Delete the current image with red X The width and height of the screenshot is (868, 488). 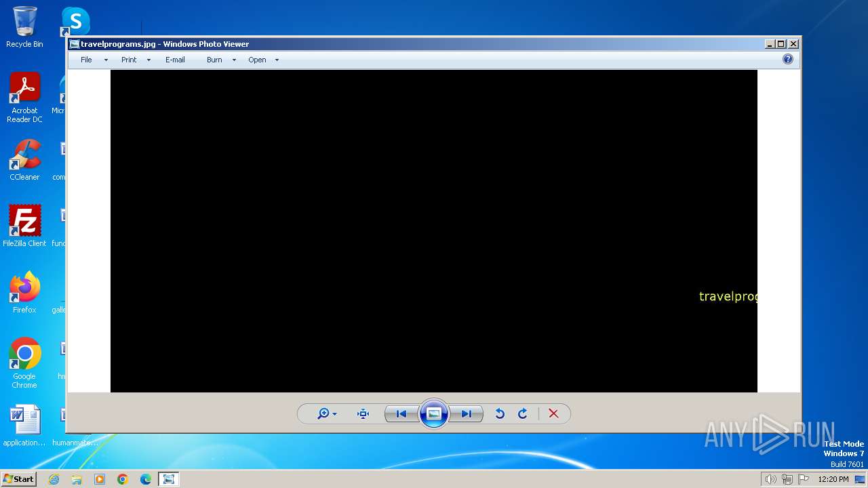(x=553, y=414)
